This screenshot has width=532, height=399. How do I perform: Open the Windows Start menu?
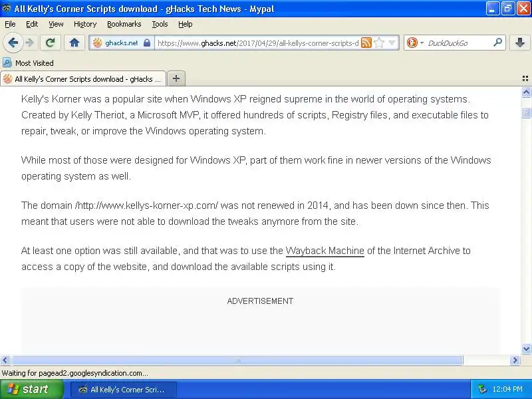click(x=32, y=389)
